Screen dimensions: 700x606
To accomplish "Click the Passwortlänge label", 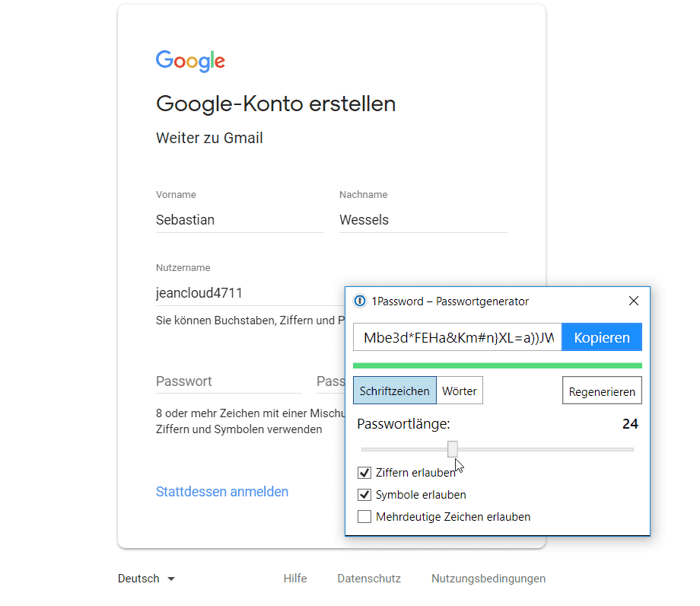I will [403, 424].
